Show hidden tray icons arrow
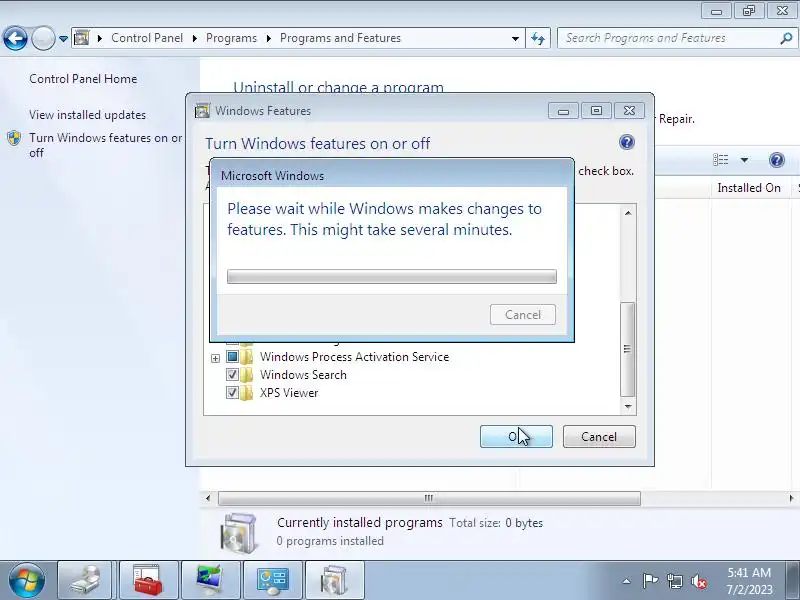800x600 pixels. click(627, 581)
